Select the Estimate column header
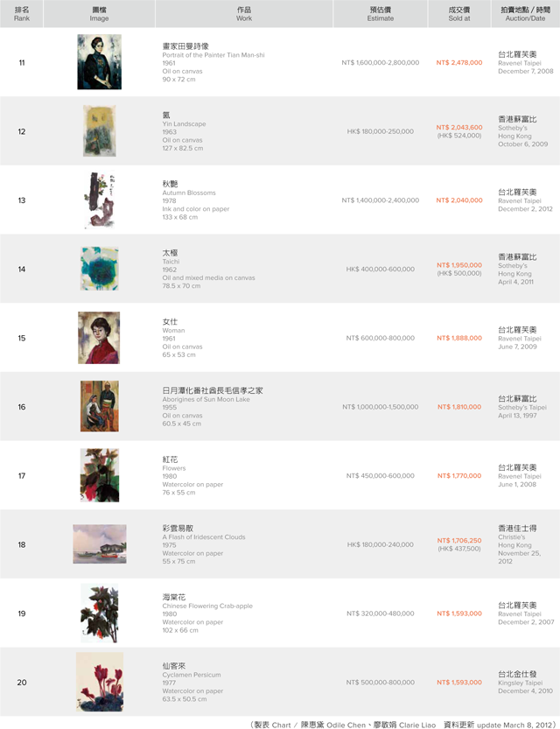The image size is (560, 729). pos(380,14)
